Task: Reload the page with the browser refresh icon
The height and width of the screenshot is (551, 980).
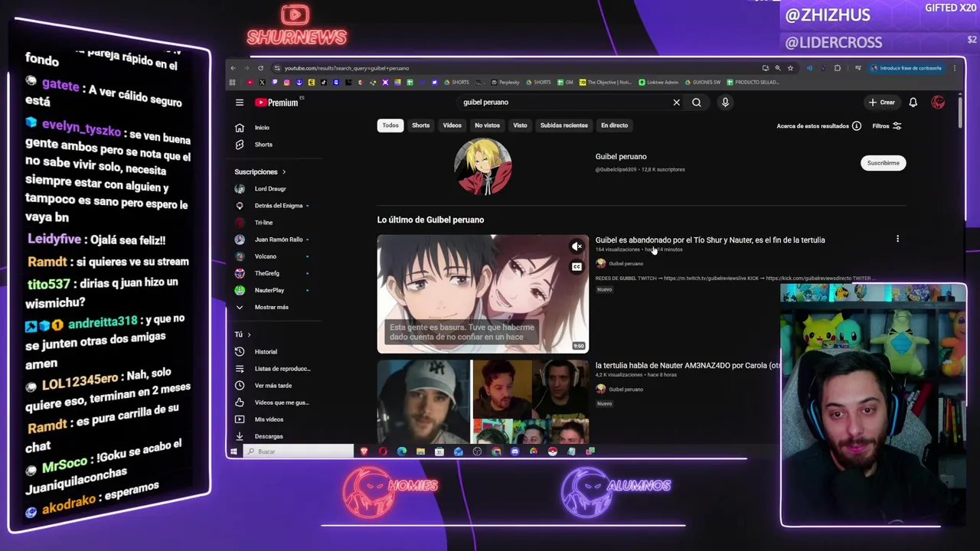Action: point(260,68)
